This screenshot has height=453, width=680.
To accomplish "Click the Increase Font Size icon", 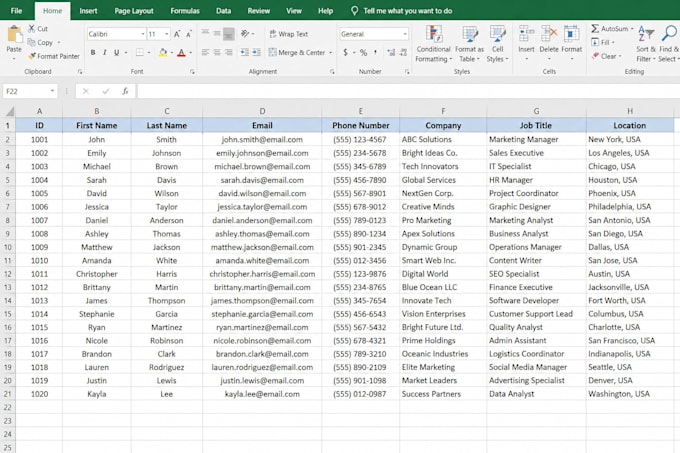I will pos(177,34).
